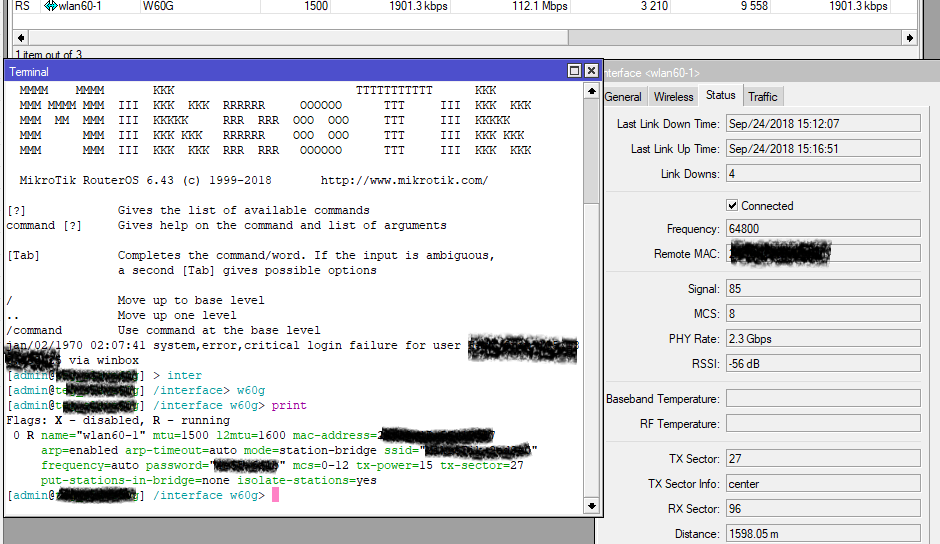The height and width of the screenshot is (544, 940).
Task: Click the terminal vertical scrollbar thumb
Action: (x=592, y=151)
